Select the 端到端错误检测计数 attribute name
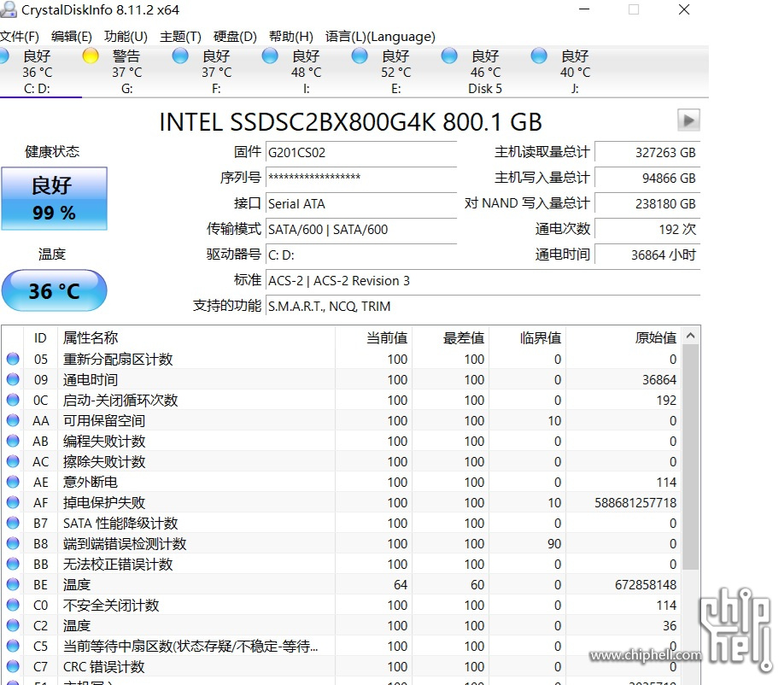This screenshot has width=784, height=685. (x=125, y=543)
